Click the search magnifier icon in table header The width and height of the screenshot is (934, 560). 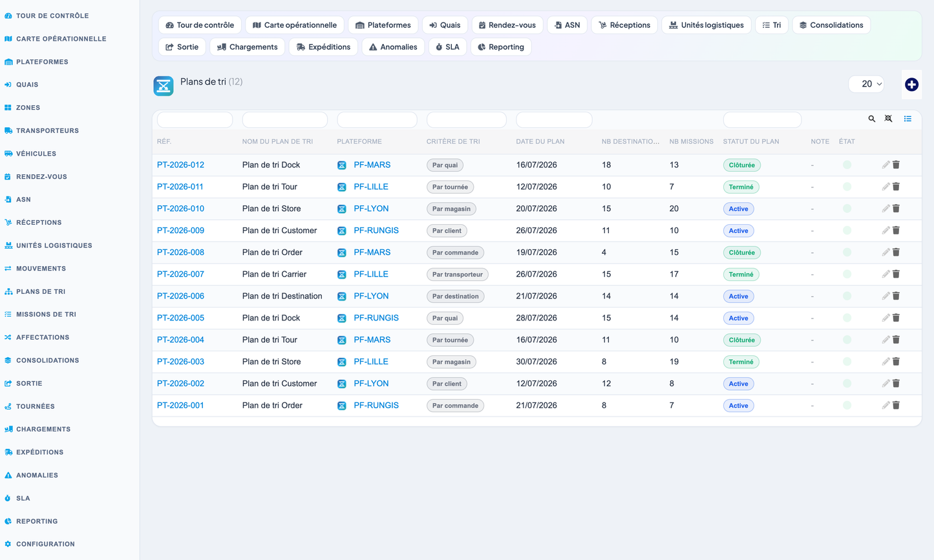[x=871, y=119]
